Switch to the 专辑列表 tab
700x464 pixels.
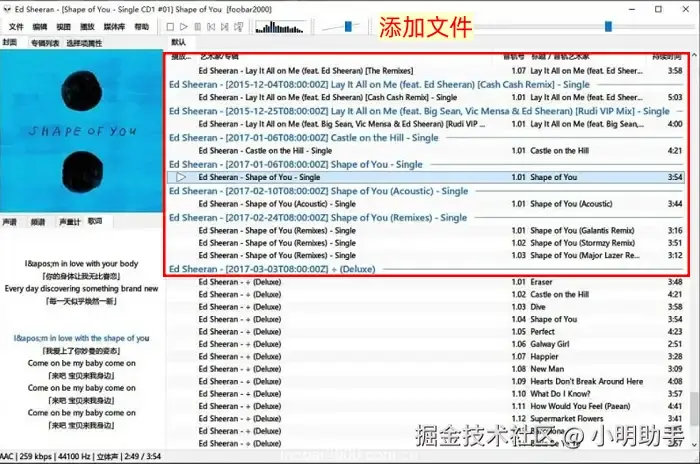[45, 43]
